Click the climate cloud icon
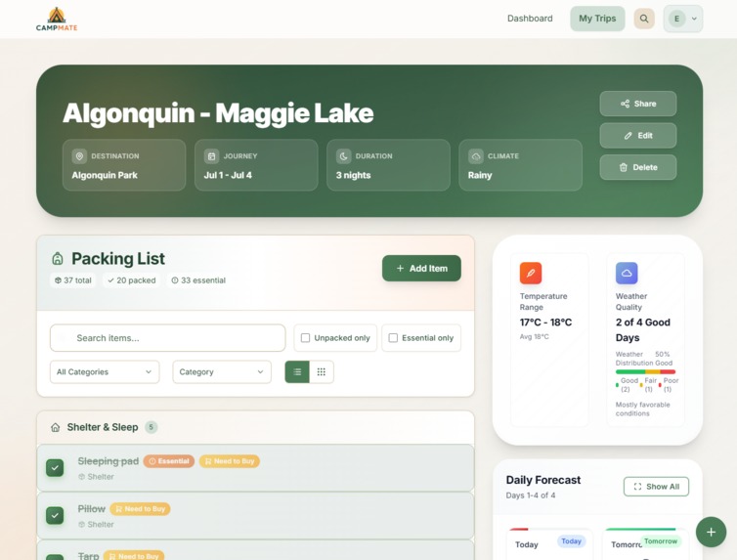Screen dimensions: 737x560 tap(476, 156)
